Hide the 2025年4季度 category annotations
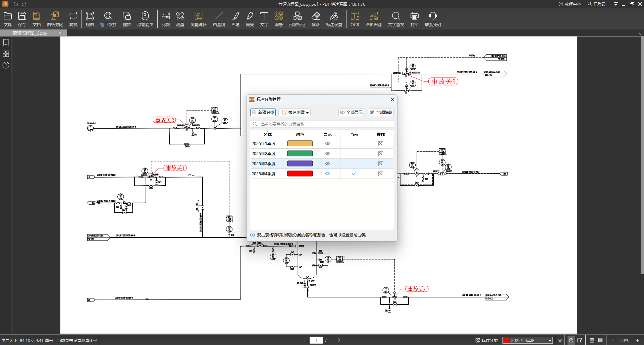This screenshot has height=345, width=644. [x=327, y=174]
